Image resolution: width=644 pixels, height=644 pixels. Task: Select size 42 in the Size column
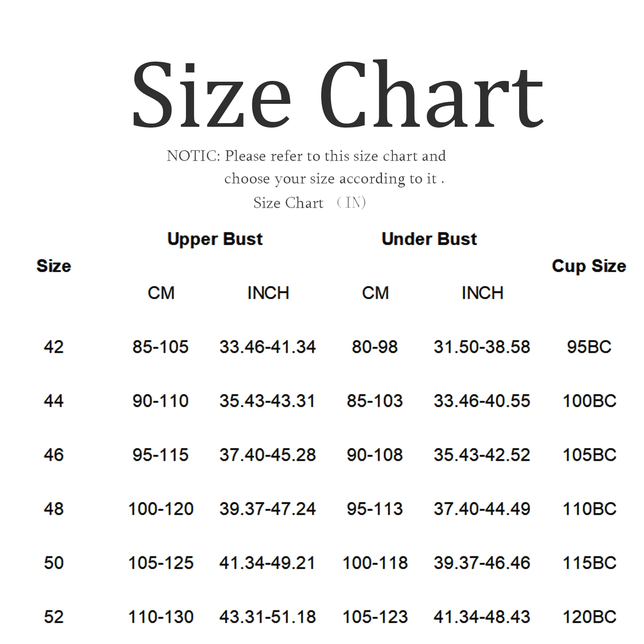pos(54,347)
